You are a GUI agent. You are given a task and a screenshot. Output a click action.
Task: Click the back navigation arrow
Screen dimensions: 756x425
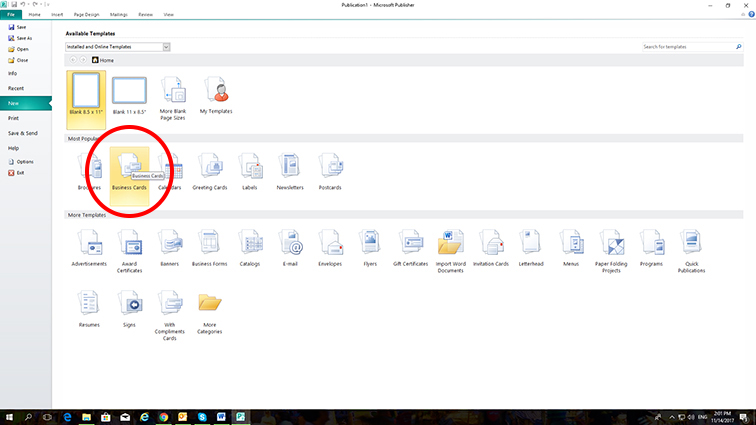pos(73,60)
